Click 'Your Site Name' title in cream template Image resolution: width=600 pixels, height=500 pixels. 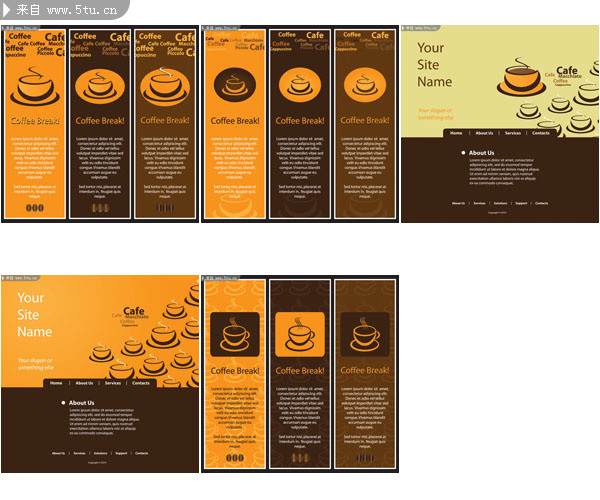434,65
